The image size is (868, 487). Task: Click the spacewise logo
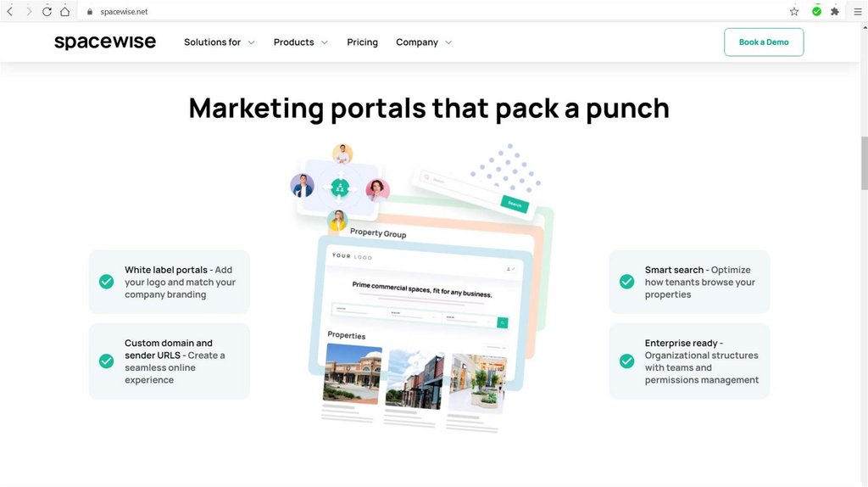coord(105,42)
